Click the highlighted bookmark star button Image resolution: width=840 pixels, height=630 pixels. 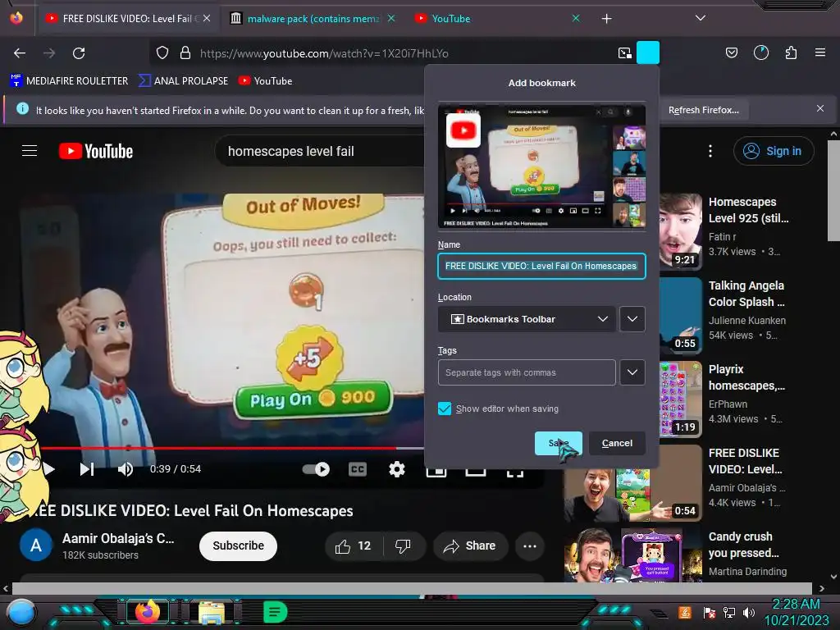click(x=648, y=52)
